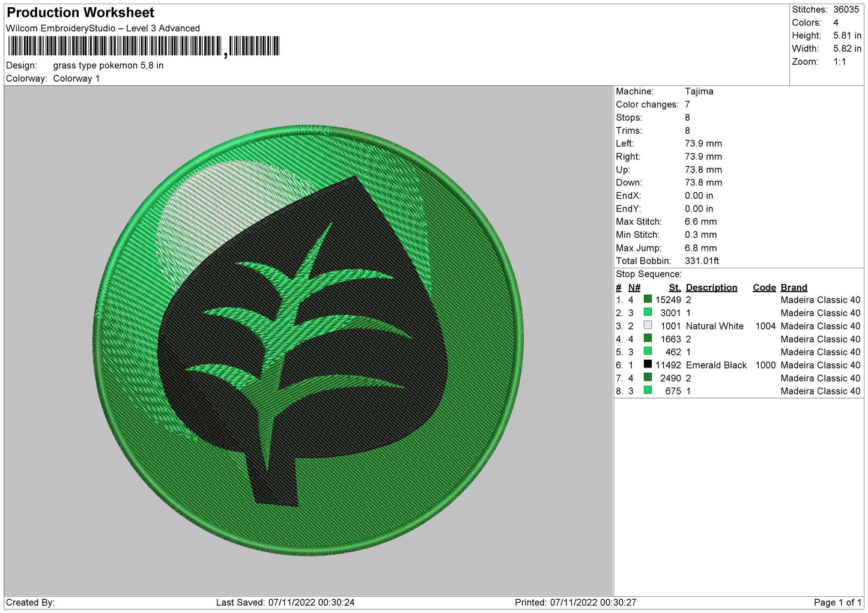Click the 'Code' column header
Screen dimensions: 868x613
(764, 288)
